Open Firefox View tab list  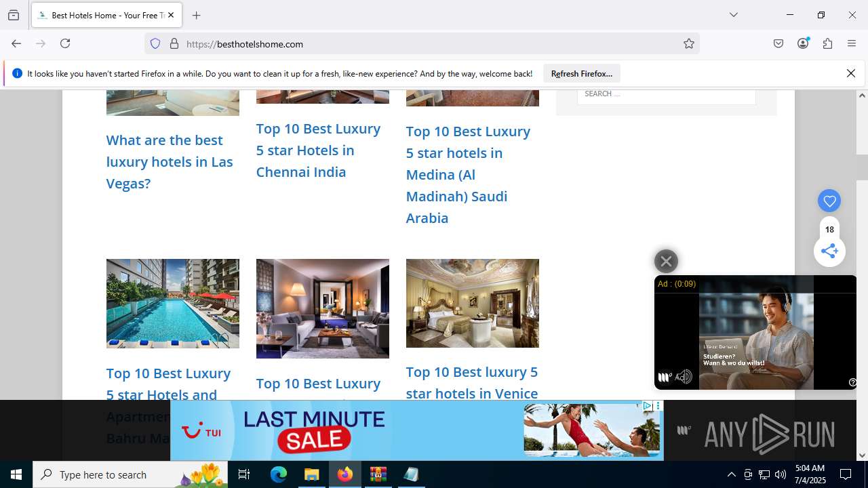tap(14, 15)
